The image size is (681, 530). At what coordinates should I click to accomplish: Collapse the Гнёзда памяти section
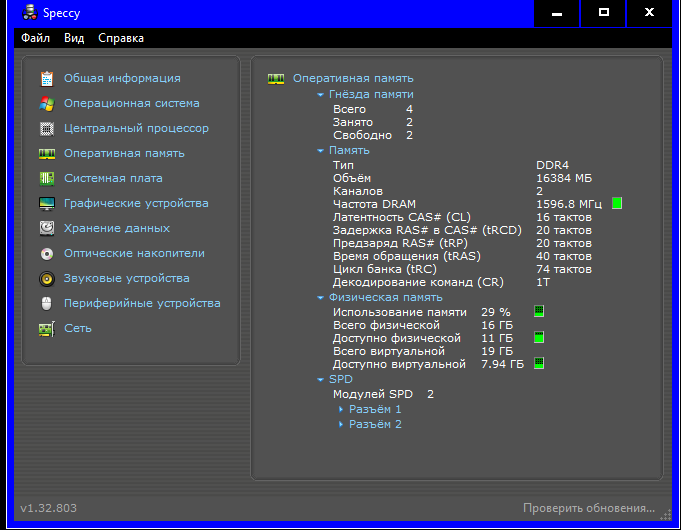click(320, 95)
